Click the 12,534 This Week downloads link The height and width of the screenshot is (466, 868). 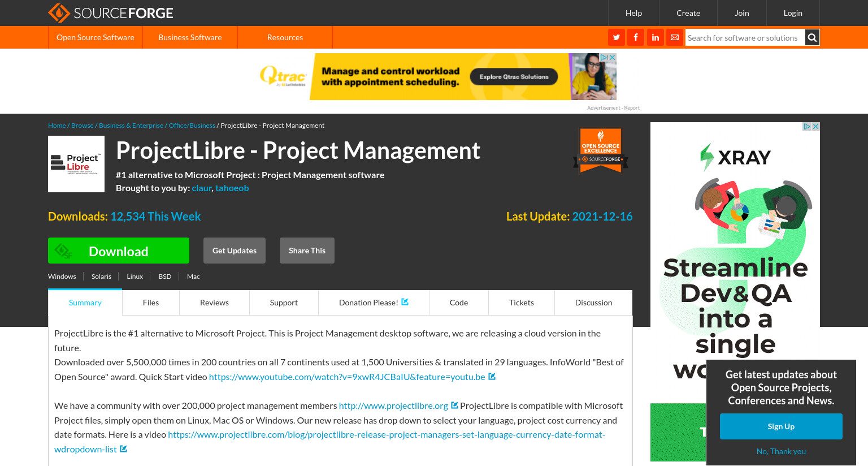155,217
